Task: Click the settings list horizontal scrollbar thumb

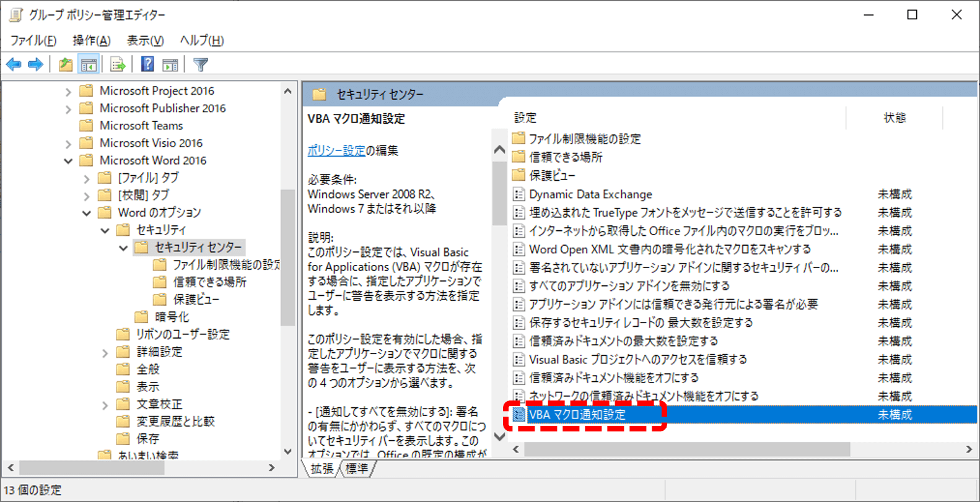Action: [x=687, y=449]
